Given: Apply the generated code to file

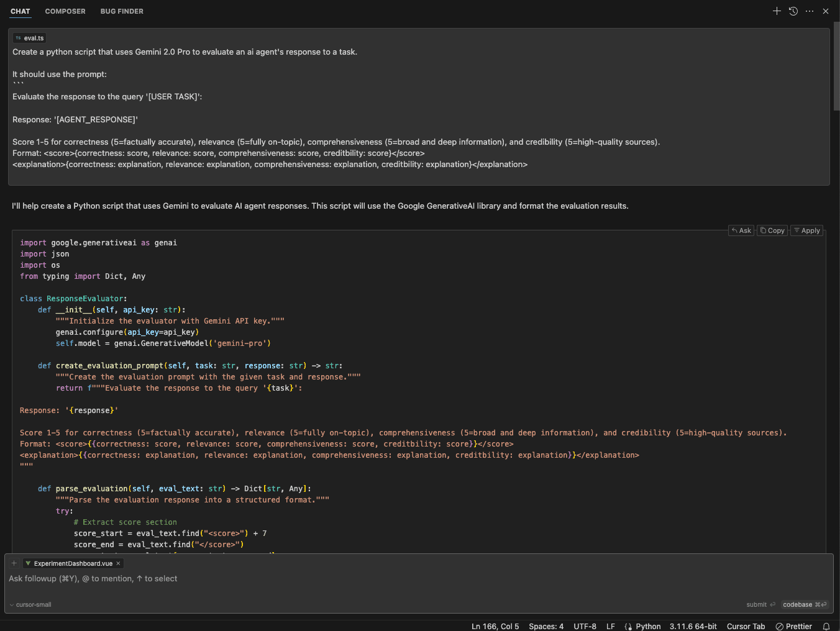Looking at the screenshot, I should (807, 230).
